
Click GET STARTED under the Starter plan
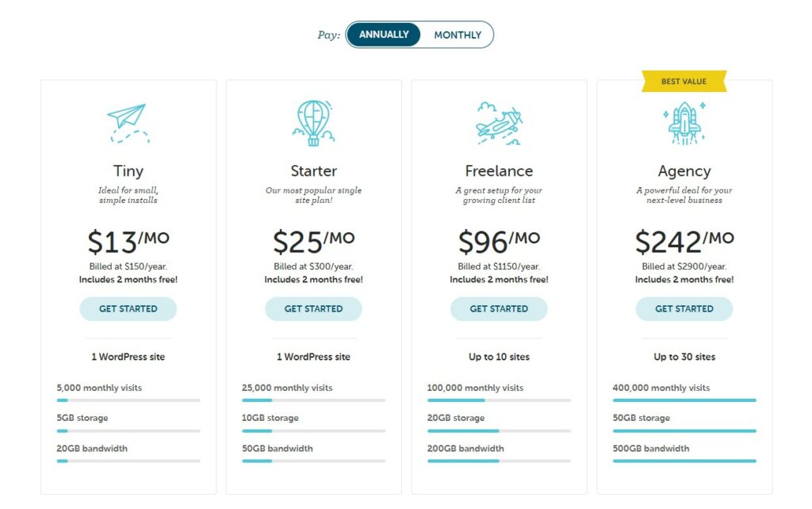(x=313, y=309)
